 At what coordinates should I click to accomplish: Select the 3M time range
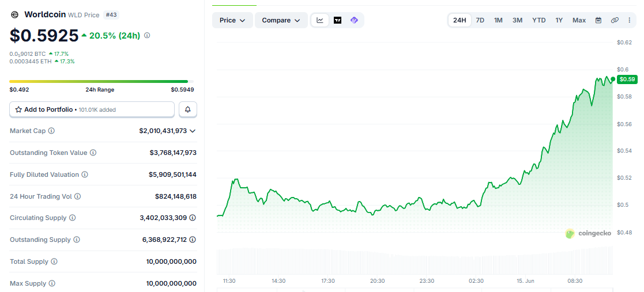pyautogui.click(x=518, y=20)
